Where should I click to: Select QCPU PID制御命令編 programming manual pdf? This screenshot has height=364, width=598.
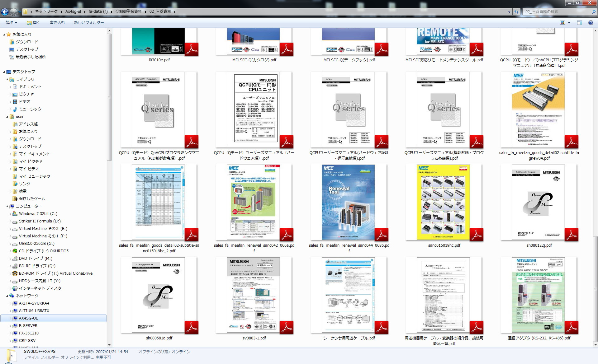[x=159, y=116]
